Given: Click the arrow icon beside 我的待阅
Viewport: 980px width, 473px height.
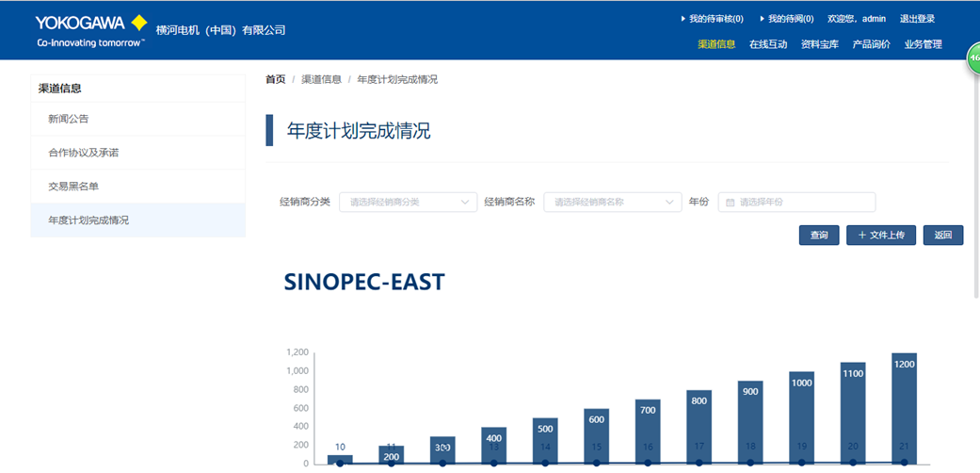Looking at the screenshot, I should click(763, 19).
